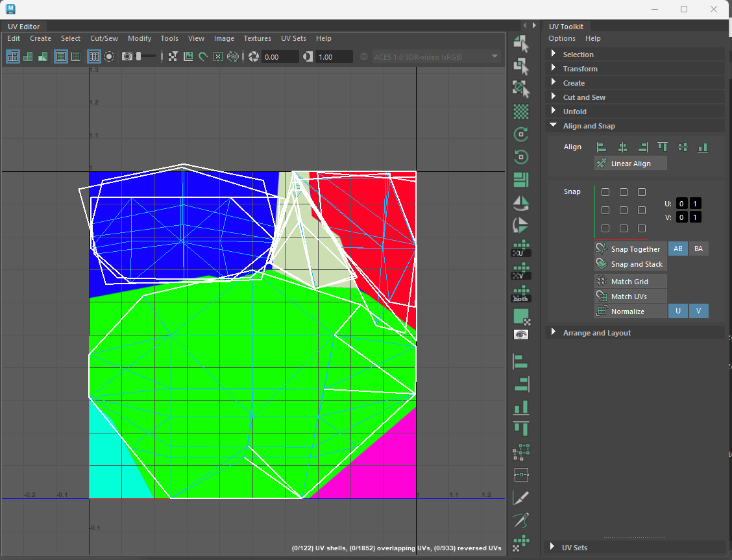Select the sew needle tool icon
The width and height of the screenshot is (732, 560).
[x=520, y=520]
